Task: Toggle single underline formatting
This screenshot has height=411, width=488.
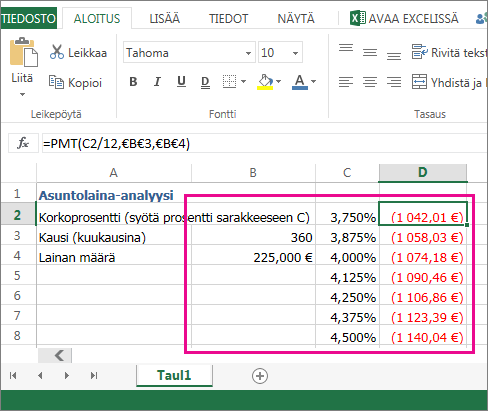Action: point(181,81)
